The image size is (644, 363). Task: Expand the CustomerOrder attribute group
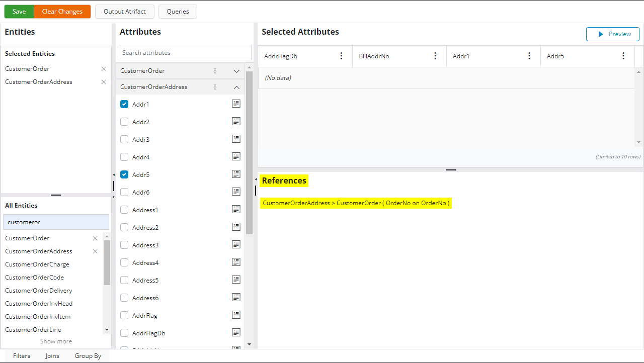tap(236, 71)
